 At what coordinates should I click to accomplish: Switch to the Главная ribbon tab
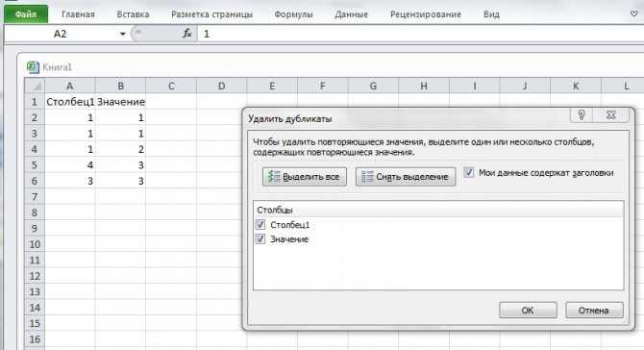[x=78, y=14]
